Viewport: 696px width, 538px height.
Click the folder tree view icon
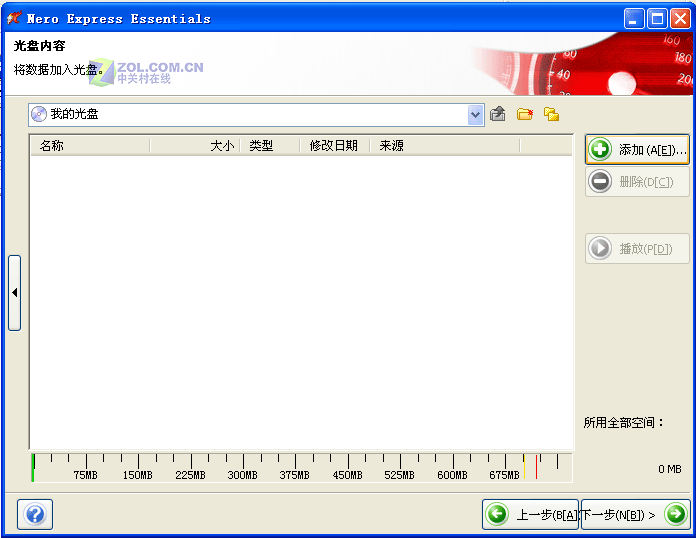(x=551, y=114)
